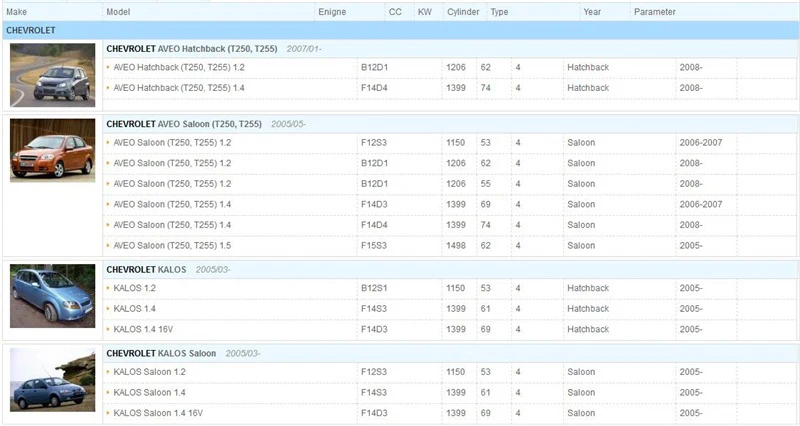Click the Year column header

pyautogui.click(x=592, y=12)
